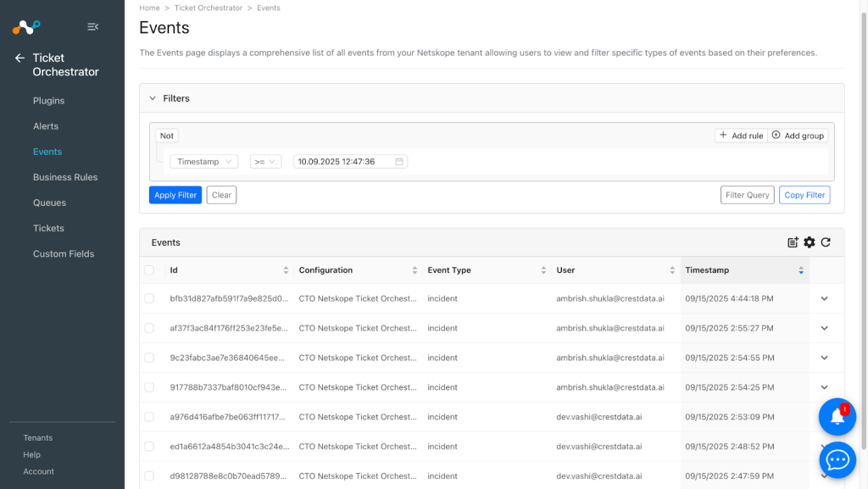Viewport: 868px width, 489px height.
Task: Click the Copy Filter button
Action: (804, 195)
